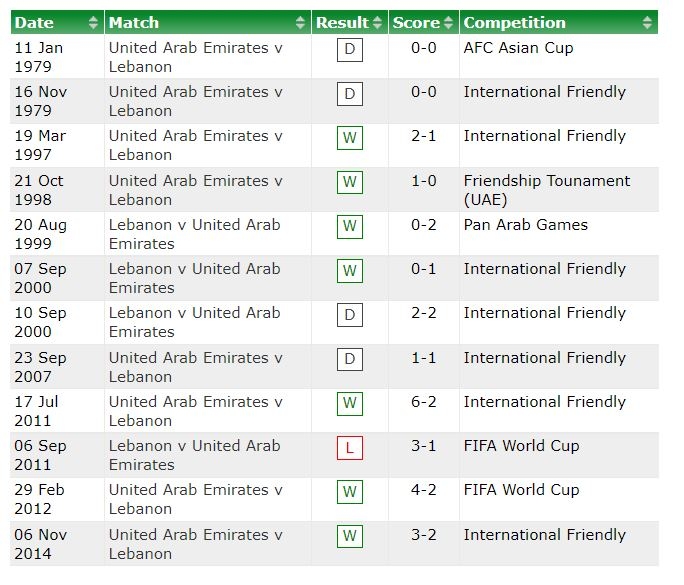Open the 19 Mar 1997 match link
Image resolution: width=684 pixels, height=585 pixels.
(195, 145)
